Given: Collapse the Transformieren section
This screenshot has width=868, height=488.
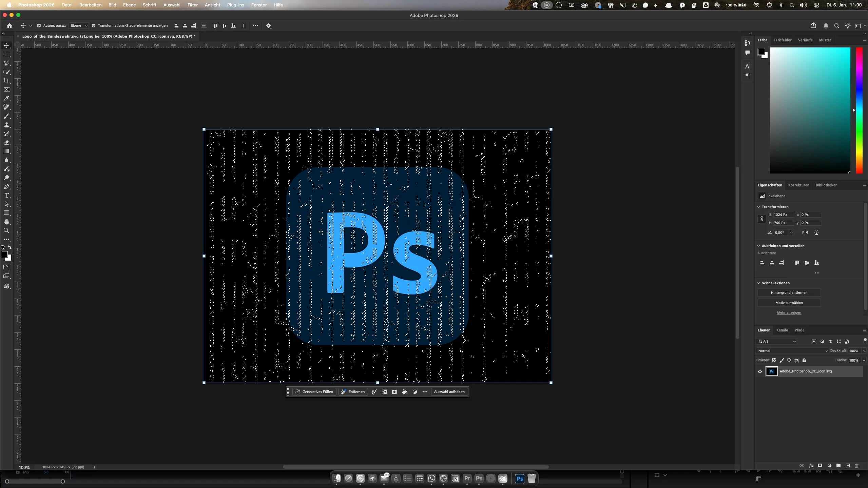Looking at the screenshot, I should (x=758, y=207).
